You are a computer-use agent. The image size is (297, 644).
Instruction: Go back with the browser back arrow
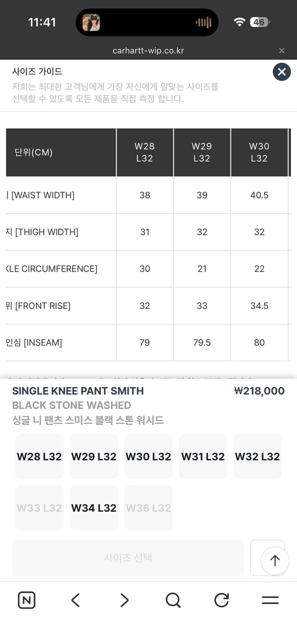(76, 600)
